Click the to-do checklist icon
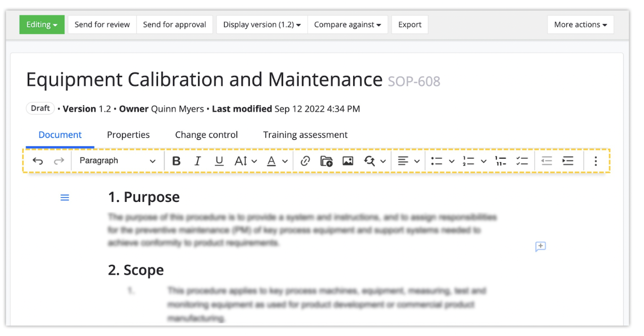The image size is (644, 336). coord(522,161)
